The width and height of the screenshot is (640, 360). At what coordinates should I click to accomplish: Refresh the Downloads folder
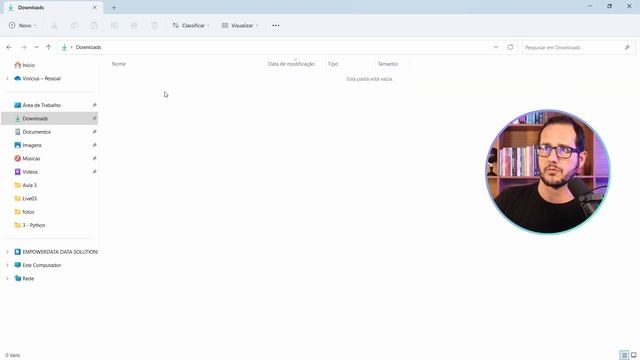510,47
